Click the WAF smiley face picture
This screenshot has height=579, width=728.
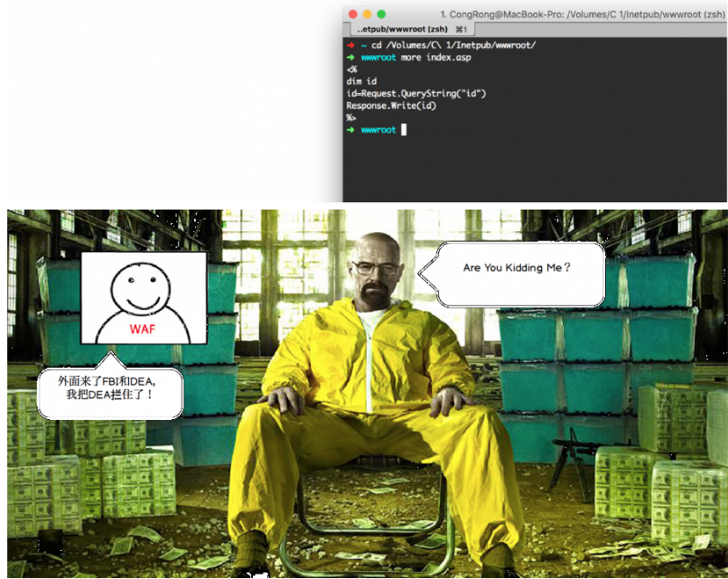144,298
